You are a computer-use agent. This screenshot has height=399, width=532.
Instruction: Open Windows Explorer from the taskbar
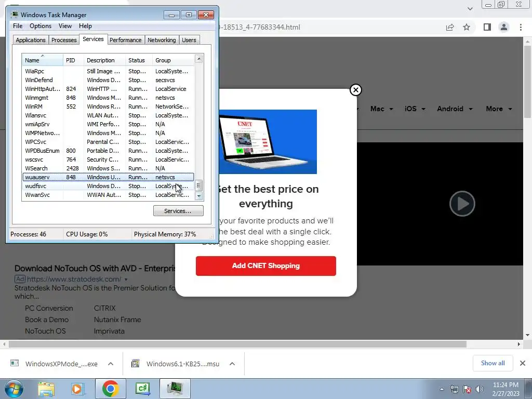tap(46, 389)
